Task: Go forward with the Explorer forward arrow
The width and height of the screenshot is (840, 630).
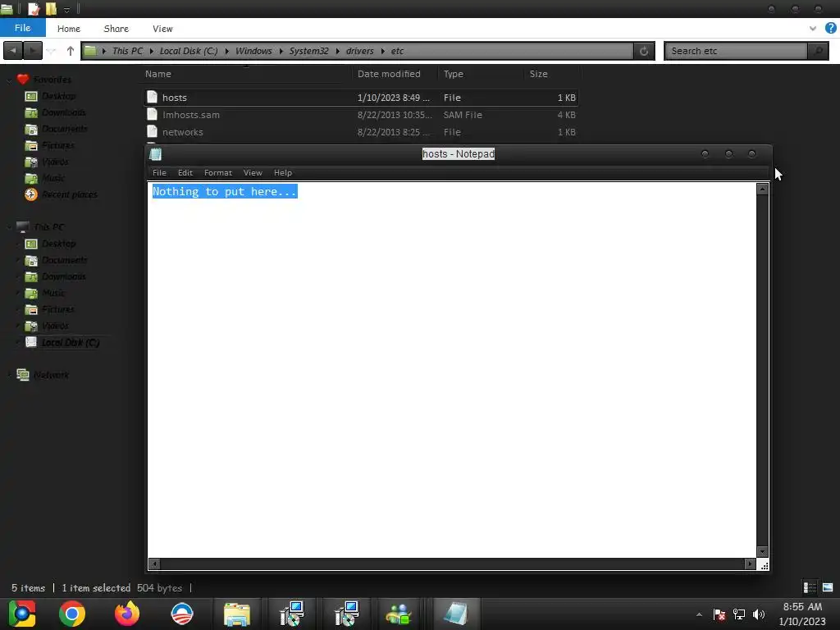Action: pyautogui.click(x=33, y=51)
